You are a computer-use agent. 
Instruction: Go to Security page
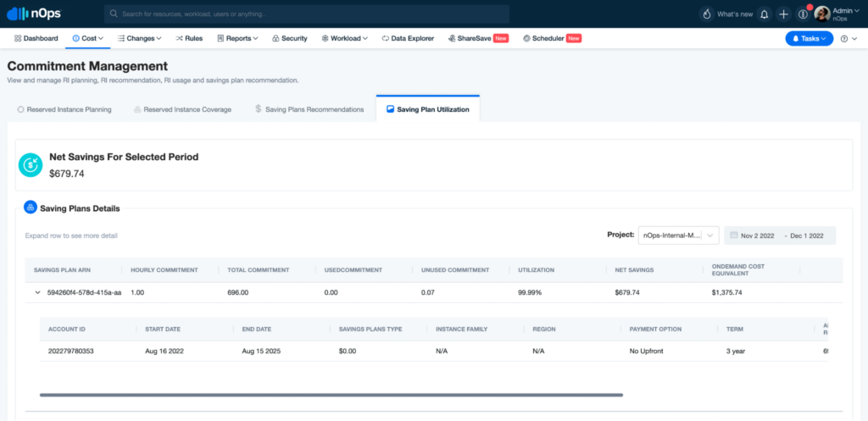point(290,39)
